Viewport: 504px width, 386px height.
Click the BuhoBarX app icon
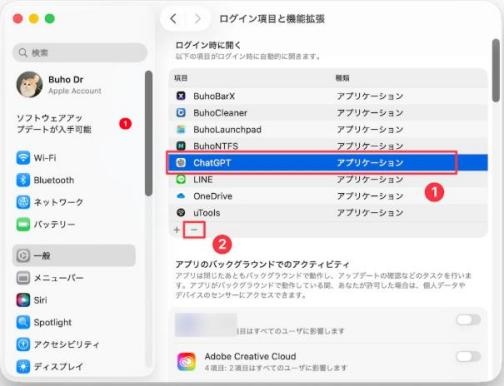coord(181,96)
